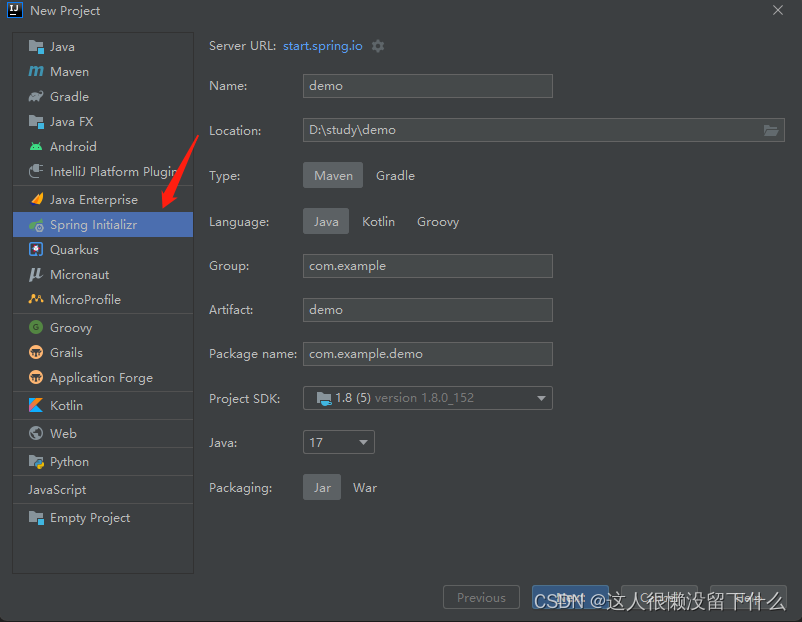Open the Java version dropdown

[x=339, y=442]
